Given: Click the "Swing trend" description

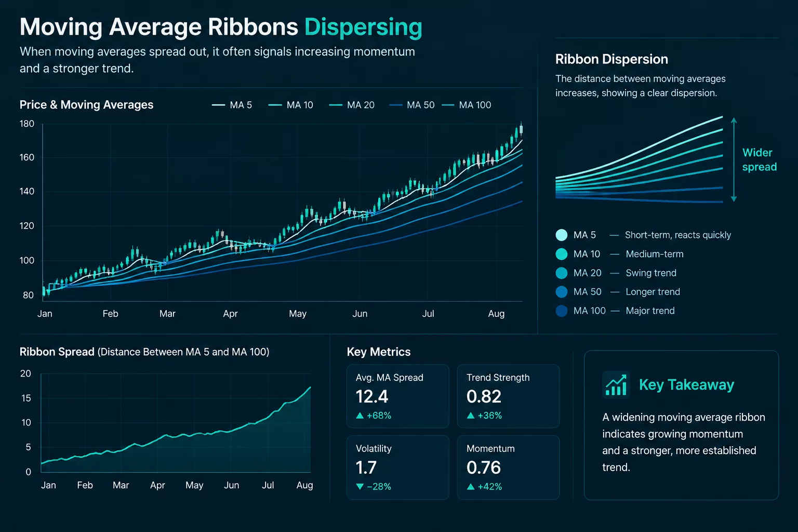Looking at the screenshot, I should point(651,273).
